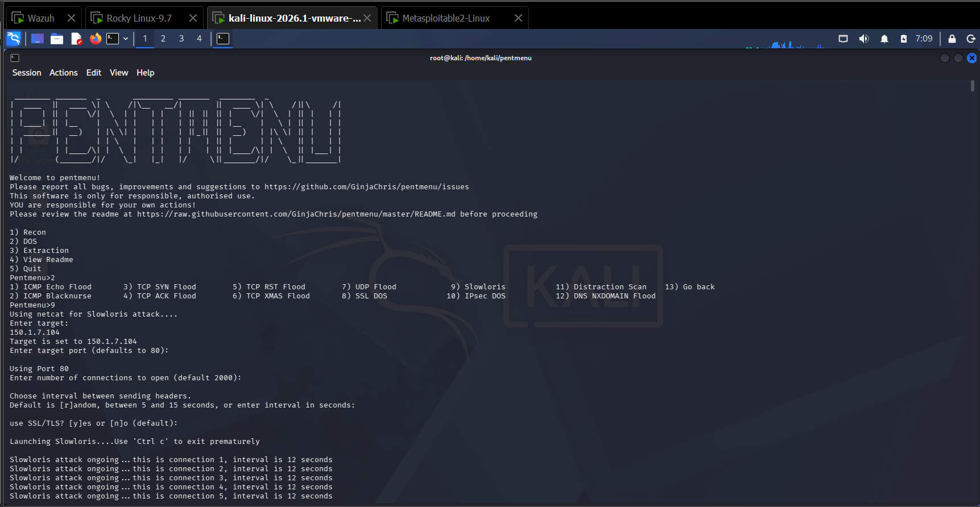Select the active terminal taskbar button
The image size is (980, 507).
tap(223, 39)
